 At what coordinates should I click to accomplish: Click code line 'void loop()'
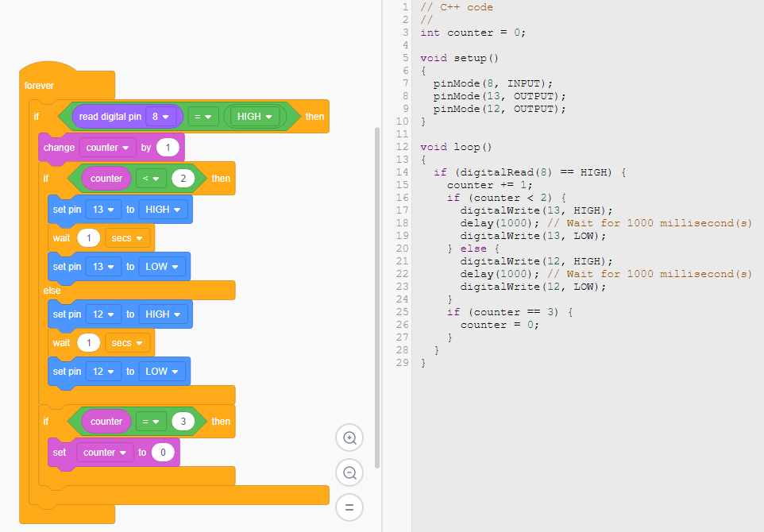[456, 147]
